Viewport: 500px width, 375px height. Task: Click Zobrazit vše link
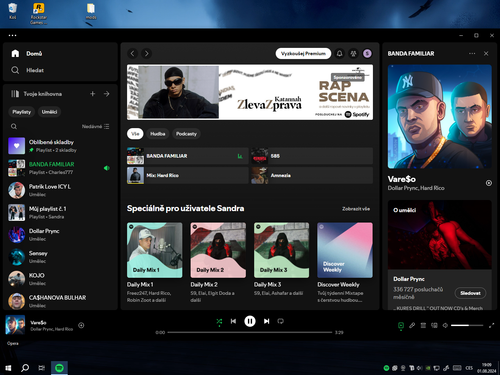click(356, 209)
